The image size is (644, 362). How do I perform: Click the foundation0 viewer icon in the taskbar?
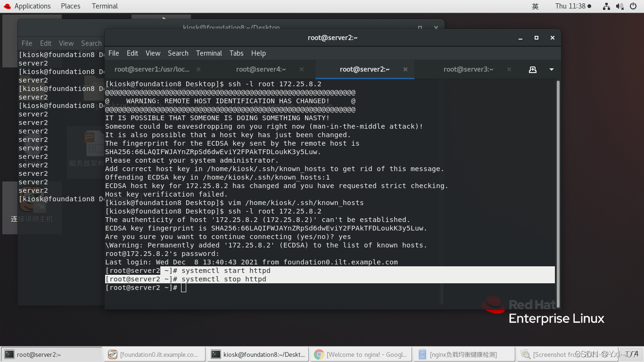coord(112,354)
